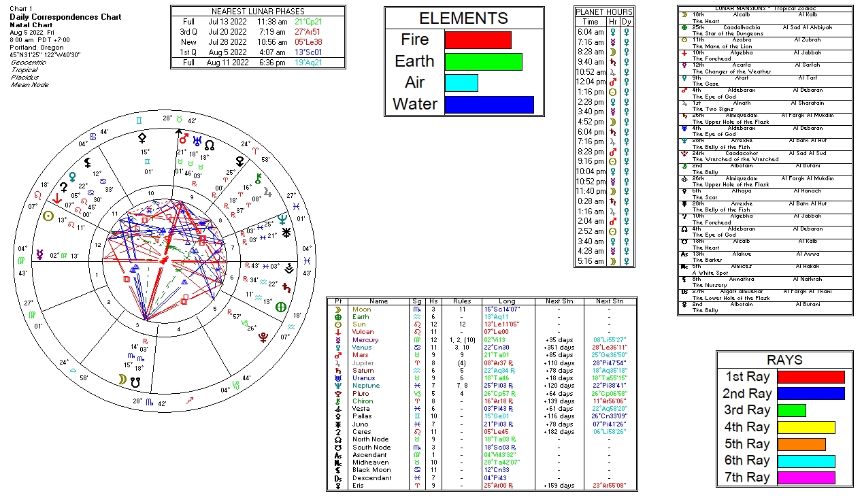Select the 'NEAREST LUNAR PHASES' header
This screenshot has height=504, width=862.
(x=258, y=12)
